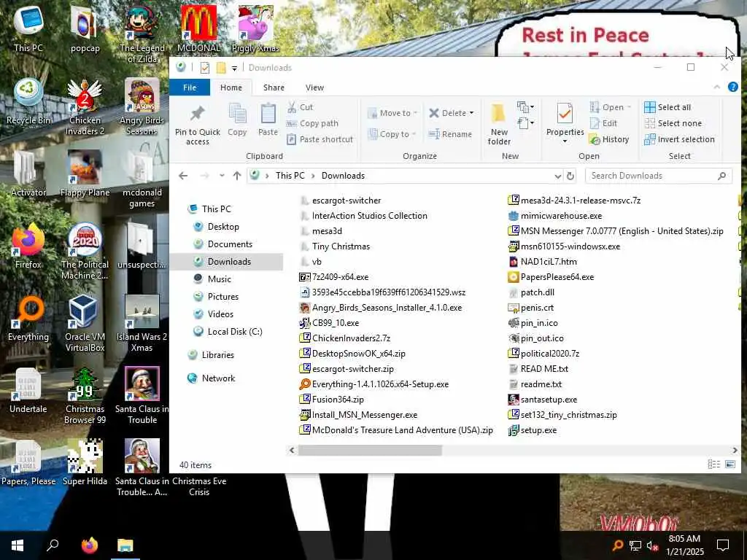Click This PC in the address breadcrumb

click(290, 176)
